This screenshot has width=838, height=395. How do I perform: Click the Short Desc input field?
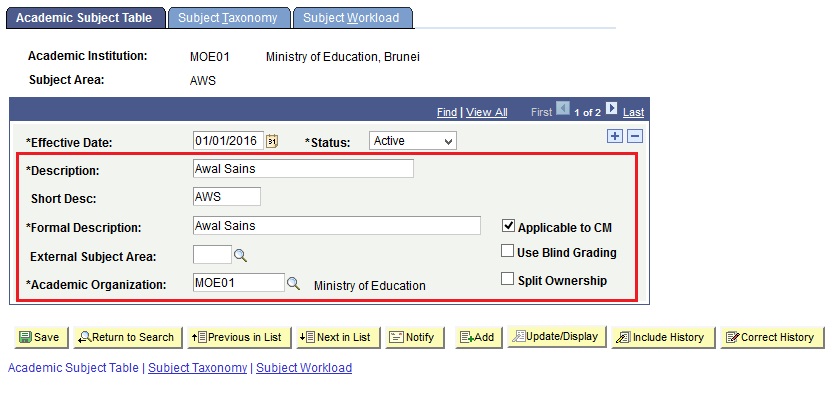point(227,197)
